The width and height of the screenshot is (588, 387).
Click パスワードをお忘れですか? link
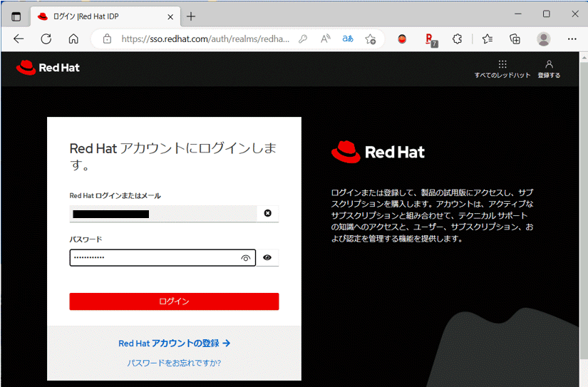[x=174, y=363]
